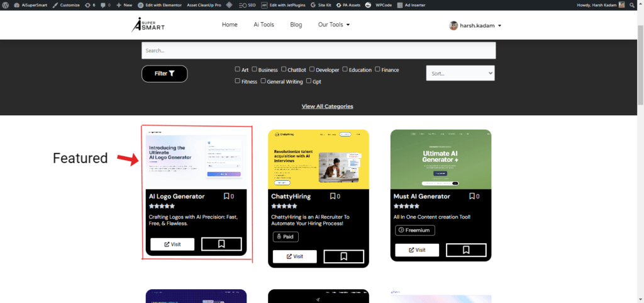Click the WordPress logo in admin bar

click(4, 5)
